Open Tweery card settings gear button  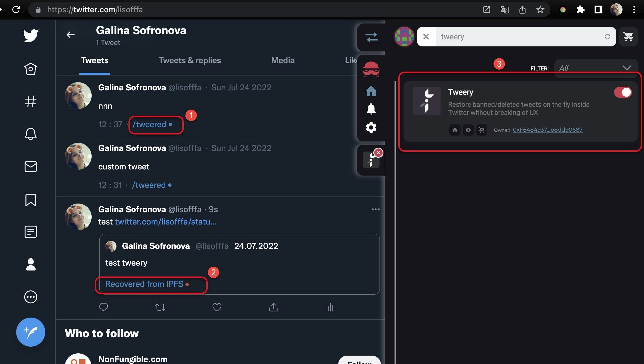coord(468,130)
